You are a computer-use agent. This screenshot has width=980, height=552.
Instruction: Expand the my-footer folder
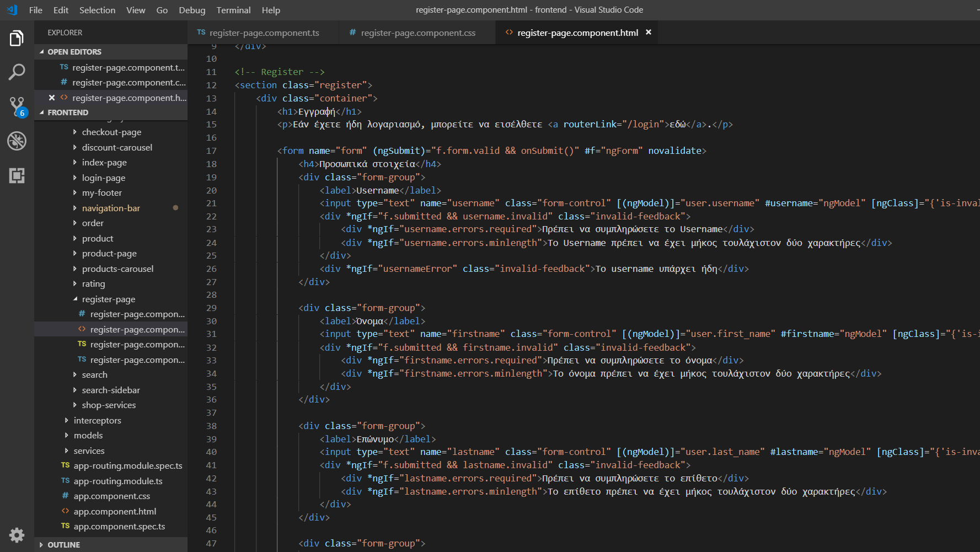[111, 193]
